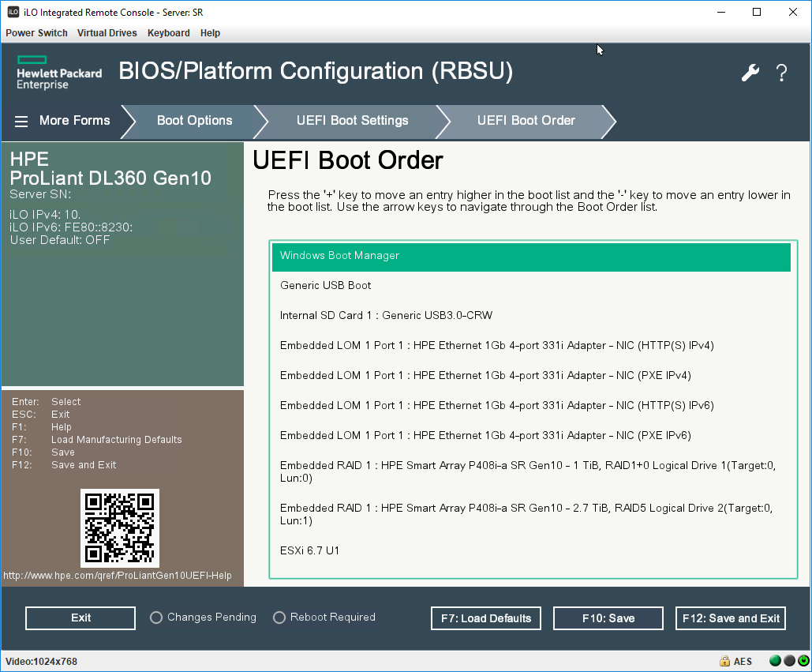Click 'F7: Load Manufacturing Defaults' help line
Screen dimensions: 812x672
[97, 440]
